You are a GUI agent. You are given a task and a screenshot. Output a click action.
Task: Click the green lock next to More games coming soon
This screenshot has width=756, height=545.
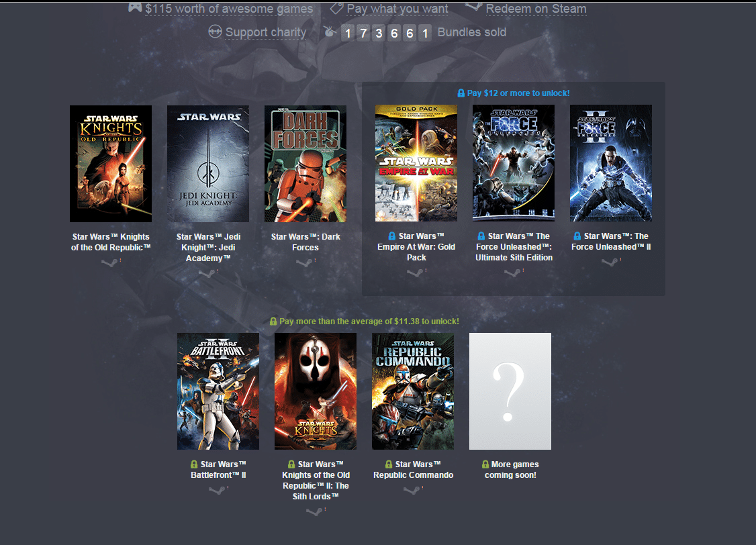click(x=485, y=464)
